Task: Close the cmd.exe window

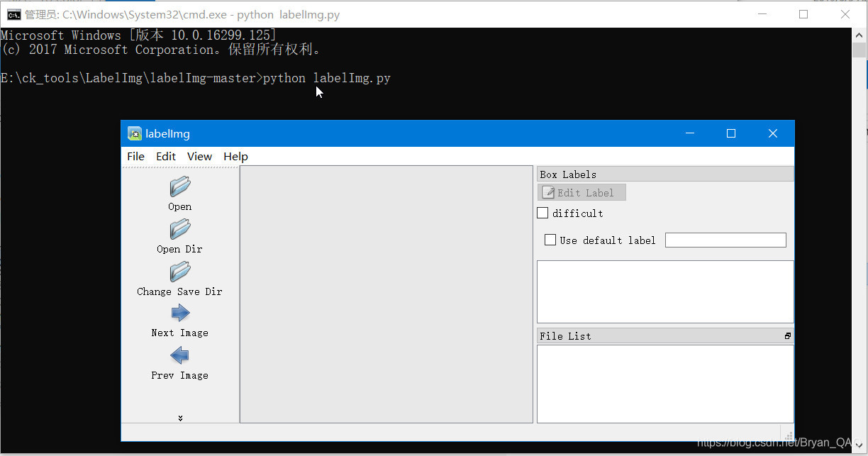Action: 845,14
